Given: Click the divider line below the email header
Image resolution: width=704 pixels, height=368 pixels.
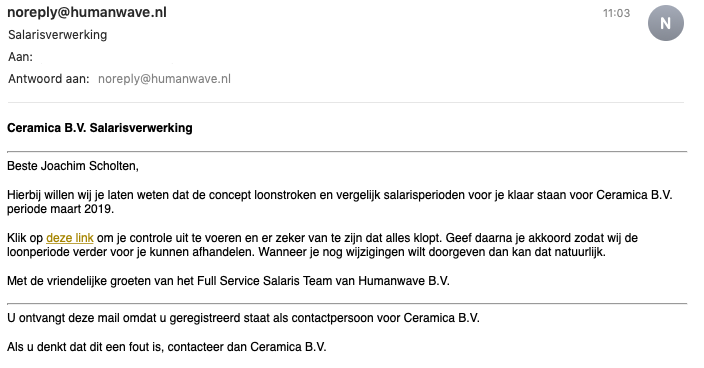Looking at the screenshot, I should 346,102.
